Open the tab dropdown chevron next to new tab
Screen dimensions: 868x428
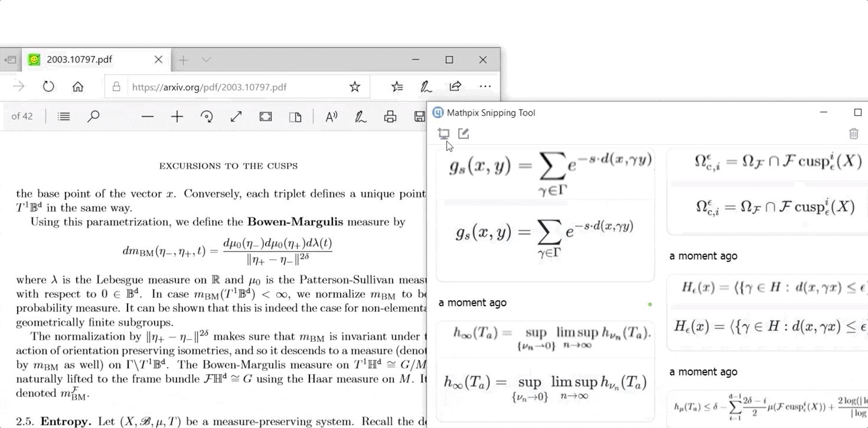205,60
